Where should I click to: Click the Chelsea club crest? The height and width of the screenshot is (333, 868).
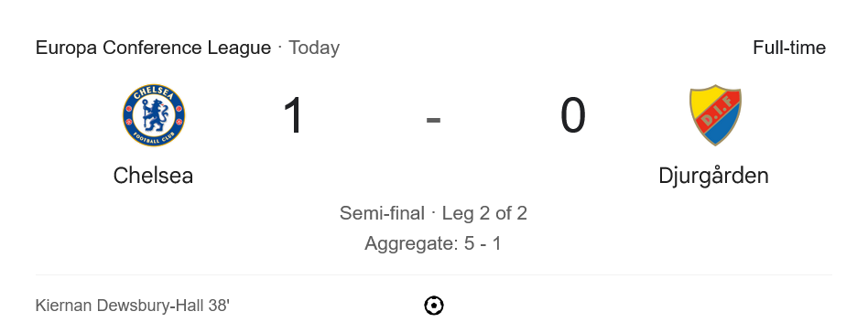(x=154, y=115)
